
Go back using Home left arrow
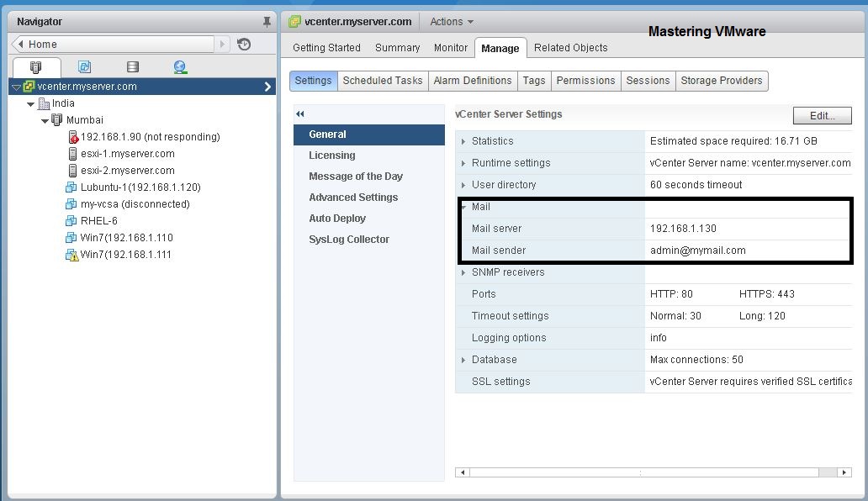20,44
